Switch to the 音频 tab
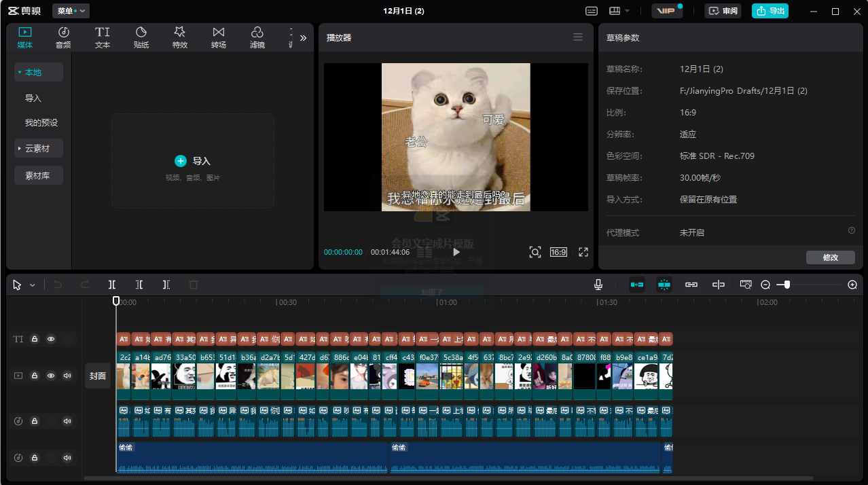 [x=63, y=37]
